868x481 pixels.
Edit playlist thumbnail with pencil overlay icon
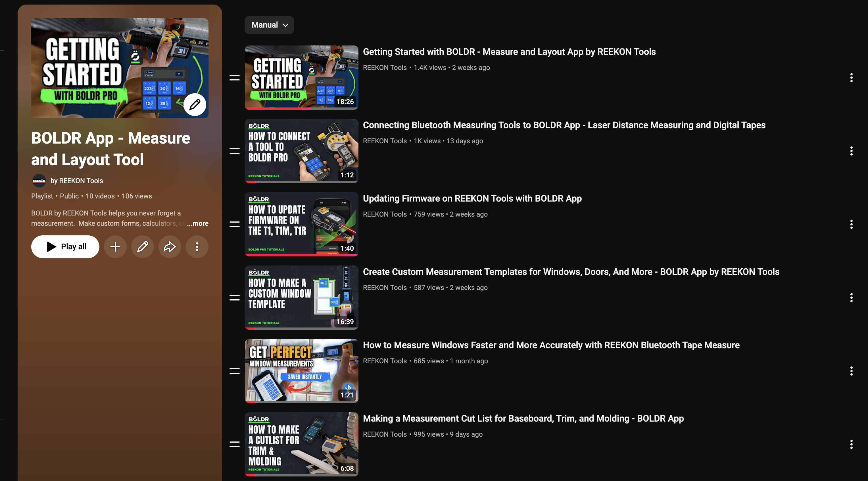(195, 105)
